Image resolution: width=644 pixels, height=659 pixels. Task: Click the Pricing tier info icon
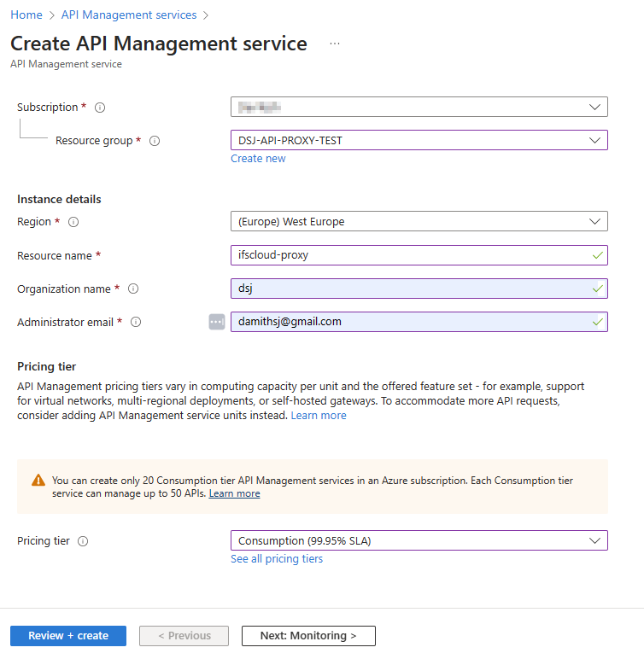(83, 541)
